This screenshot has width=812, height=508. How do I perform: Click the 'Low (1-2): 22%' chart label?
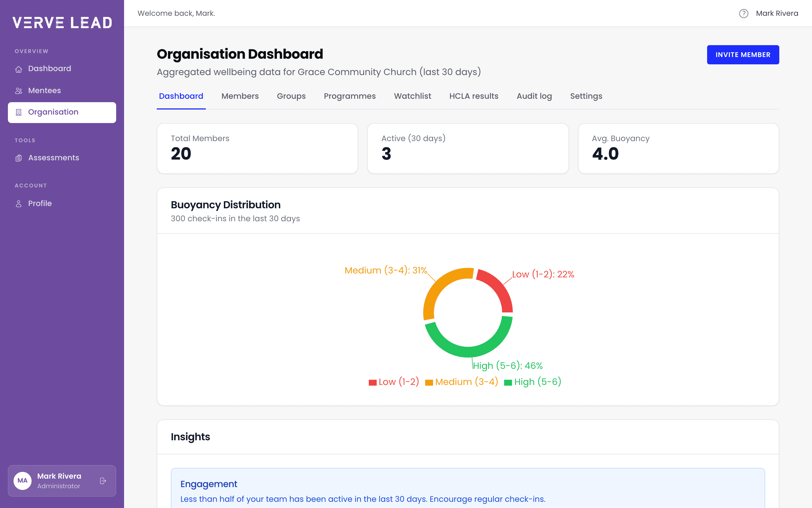(x=543, y=275)
